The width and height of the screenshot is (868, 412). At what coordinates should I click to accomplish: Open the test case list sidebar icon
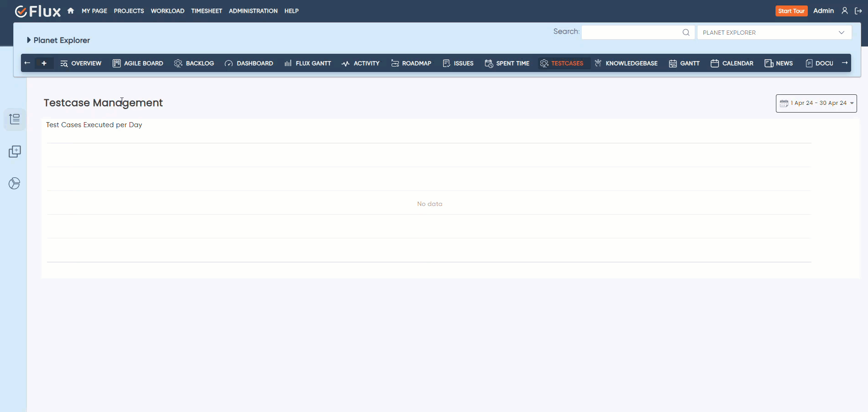tap(15, 119)
